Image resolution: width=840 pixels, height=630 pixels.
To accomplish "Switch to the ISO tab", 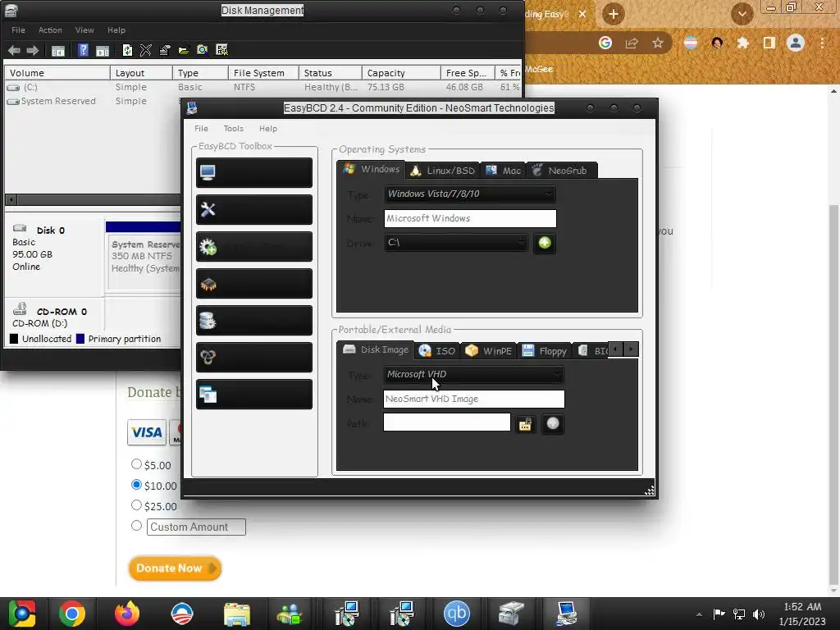I will [x=438, y=351].
